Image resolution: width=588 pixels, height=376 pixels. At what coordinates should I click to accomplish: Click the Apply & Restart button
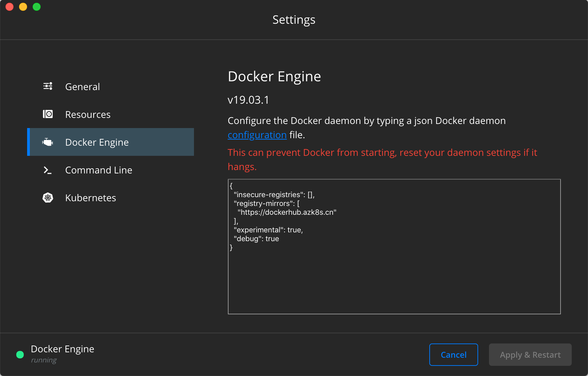pos(530,355)
